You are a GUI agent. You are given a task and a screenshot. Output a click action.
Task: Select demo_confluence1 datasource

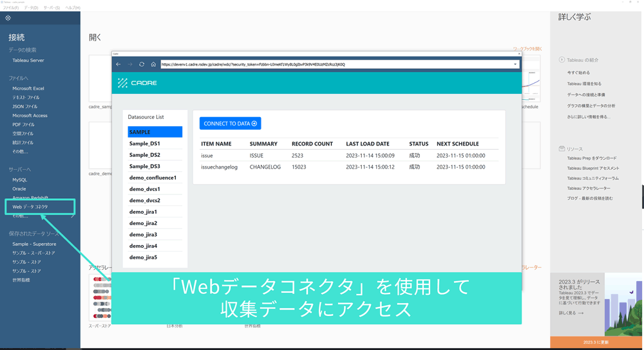pos(155,178)
